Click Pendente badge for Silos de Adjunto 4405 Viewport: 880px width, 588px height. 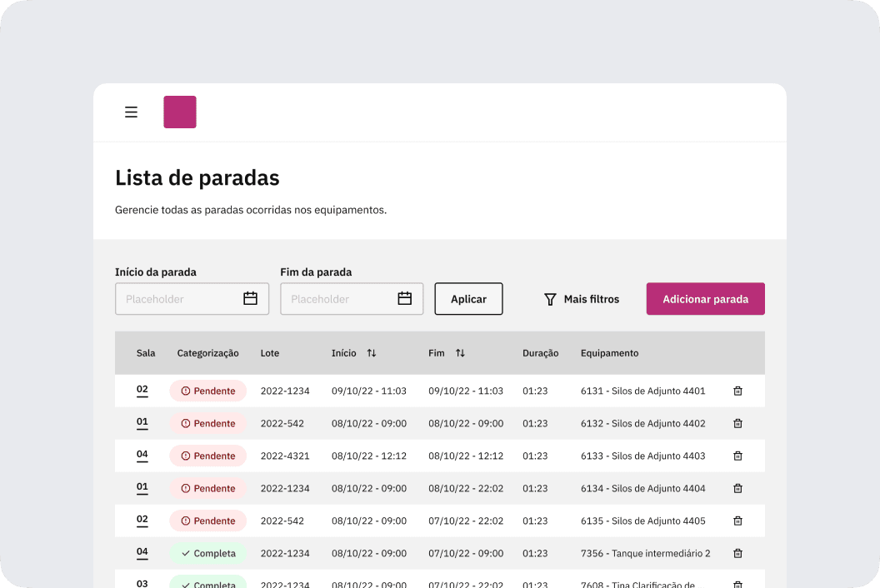[208, 521]
